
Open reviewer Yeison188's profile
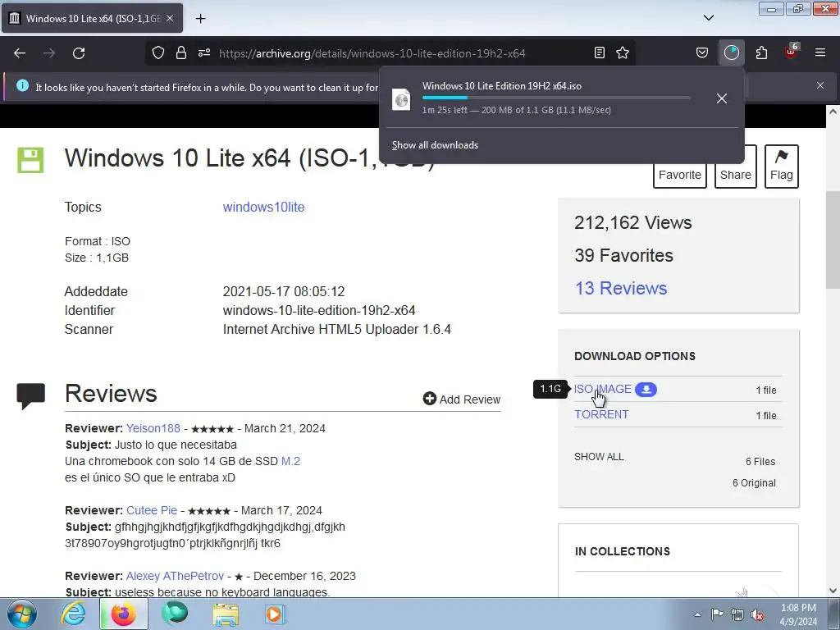click(x=153, y=428)
